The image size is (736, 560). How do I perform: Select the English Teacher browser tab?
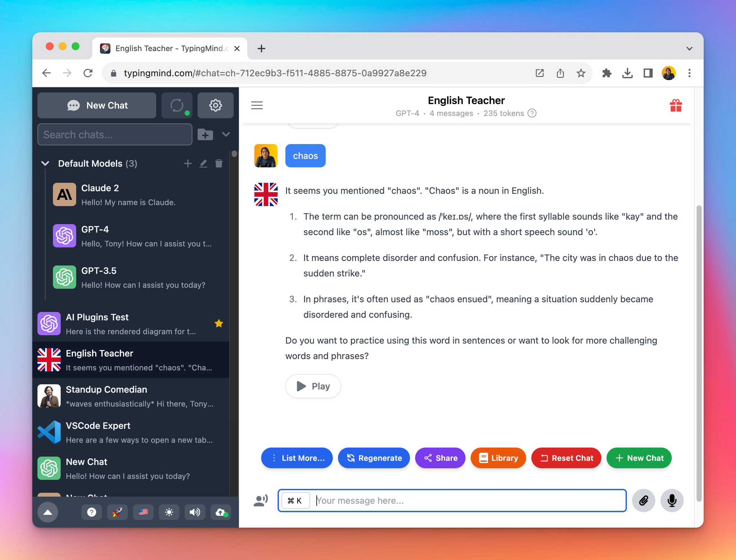pos(170,49)
